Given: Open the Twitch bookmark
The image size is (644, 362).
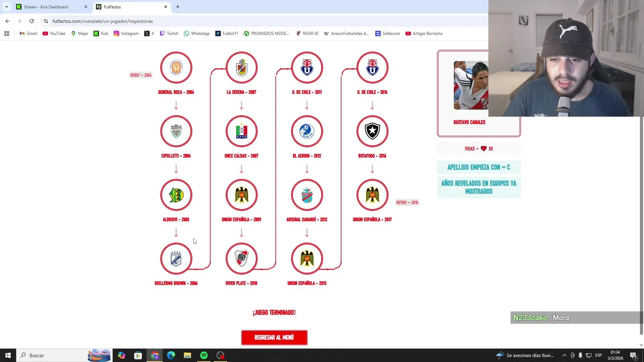Looking at the screenshot, I should point(169,34).
